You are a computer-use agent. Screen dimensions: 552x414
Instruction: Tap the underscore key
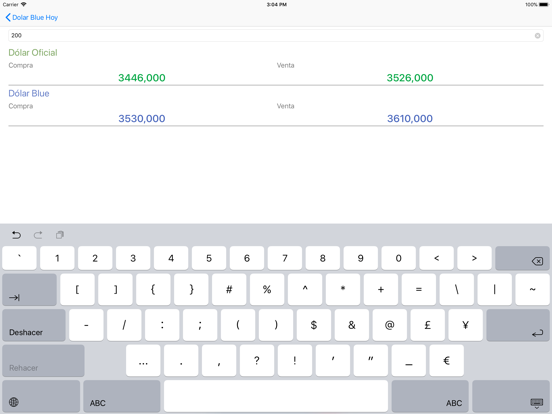coord(408,360)
